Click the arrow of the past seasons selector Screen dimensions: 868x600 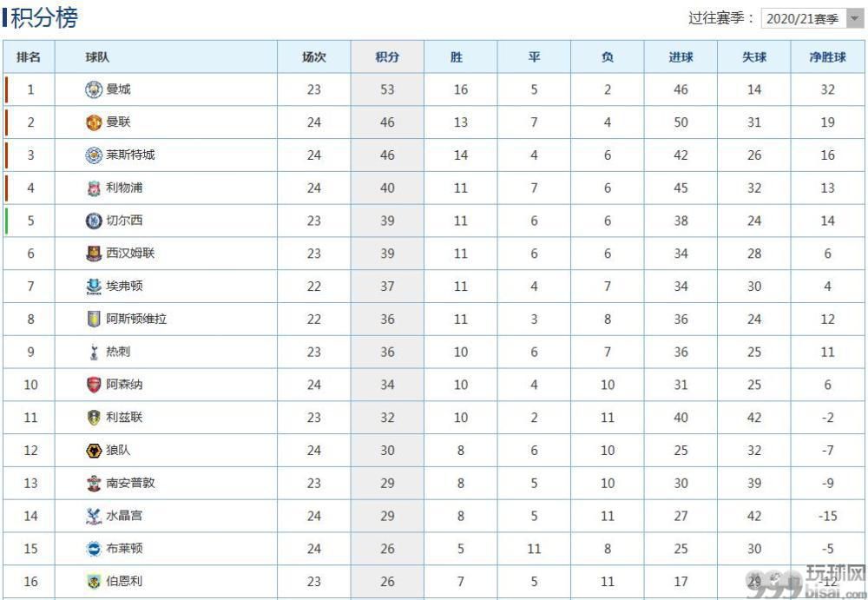pyautogui.click(x=854, y=18)
